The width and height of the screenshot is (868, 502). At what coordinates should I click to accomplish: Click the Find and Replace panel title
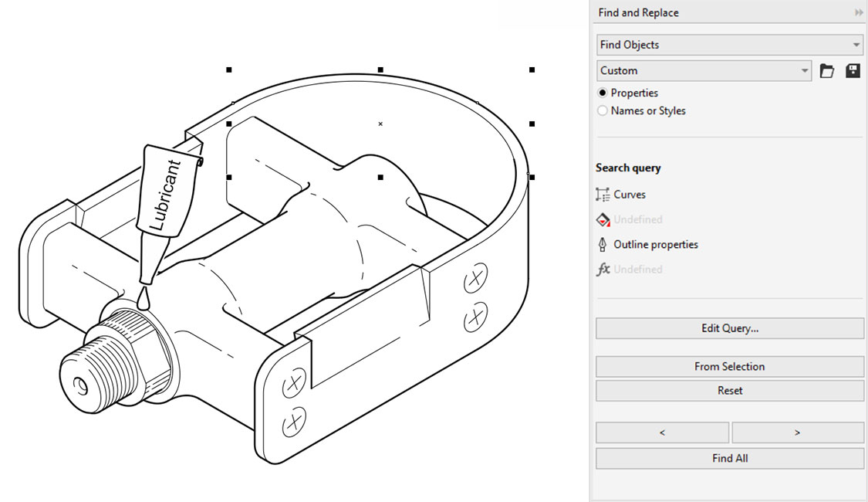[638, 13]
